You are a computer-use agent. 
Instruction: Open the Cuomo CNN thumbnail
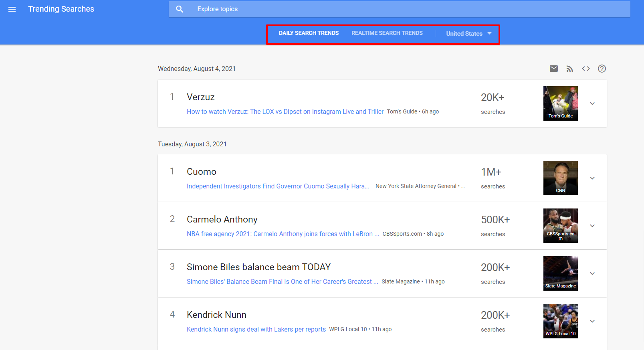[x=561, y=178]
